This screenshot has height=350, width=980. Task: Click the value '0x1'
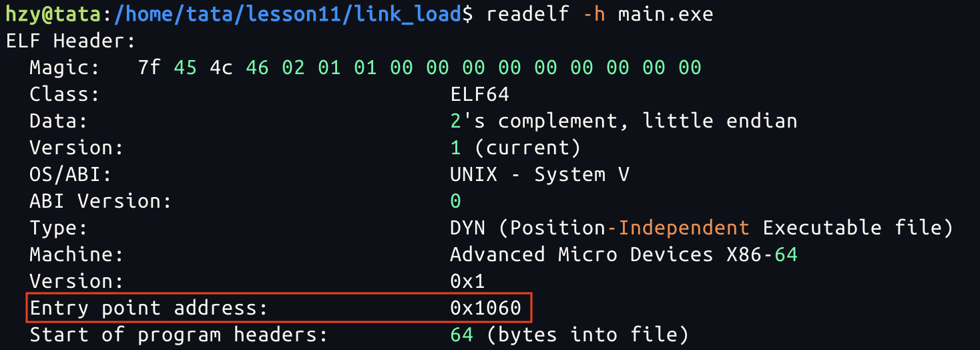click(468, 281)
